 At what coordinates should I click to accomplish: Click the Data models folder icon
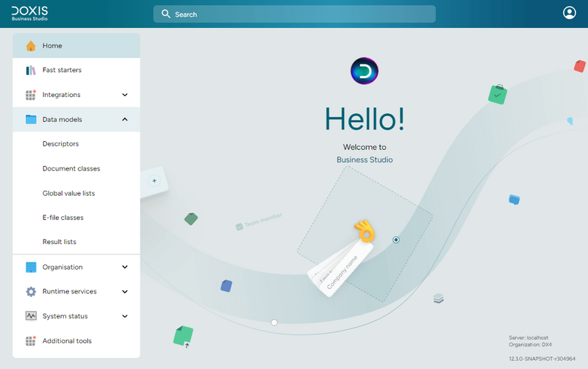(x=31, y=119)
